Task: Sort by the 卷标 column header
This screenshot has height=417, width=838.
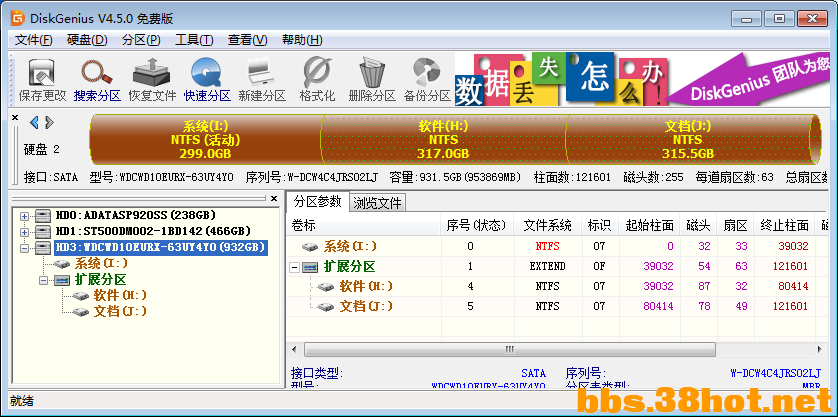Action: [x=363, y=226]
